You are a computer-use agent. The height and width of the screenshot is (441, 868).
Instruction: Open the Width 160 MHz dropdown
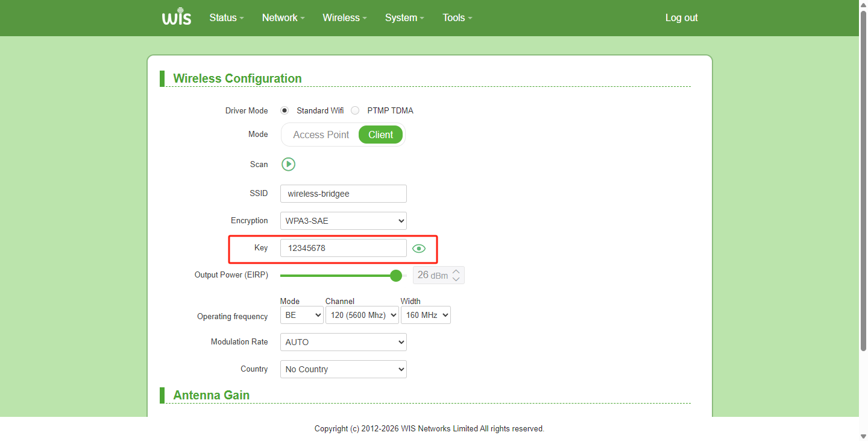426,315
